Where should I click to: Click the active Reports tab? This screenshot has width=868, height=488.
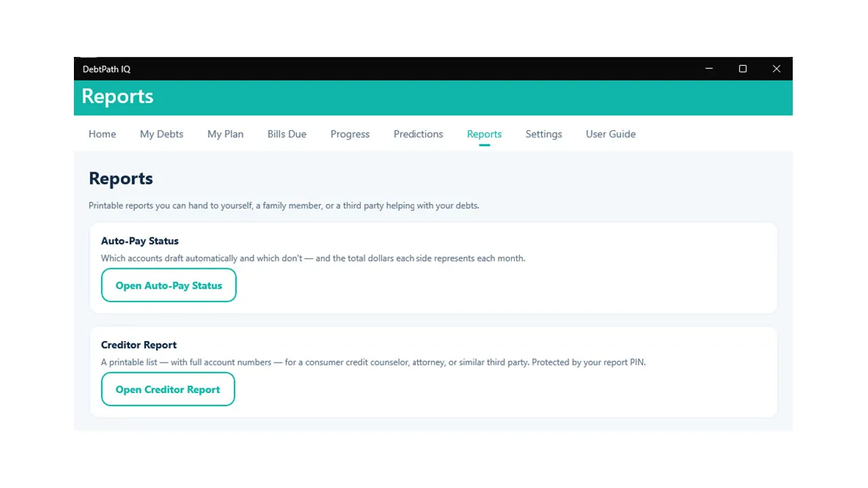coord(484,134)
